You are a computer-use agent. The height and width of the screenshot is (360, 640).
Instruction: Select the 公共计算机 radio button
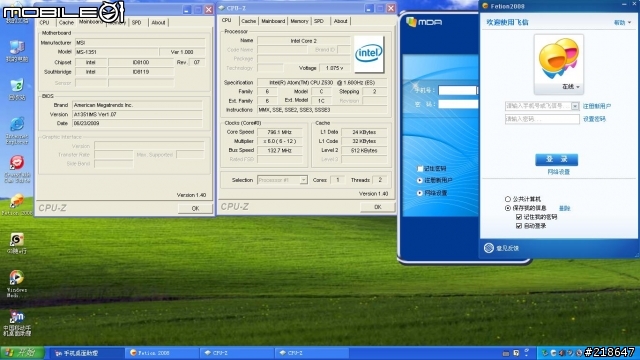tap(508, 199)
